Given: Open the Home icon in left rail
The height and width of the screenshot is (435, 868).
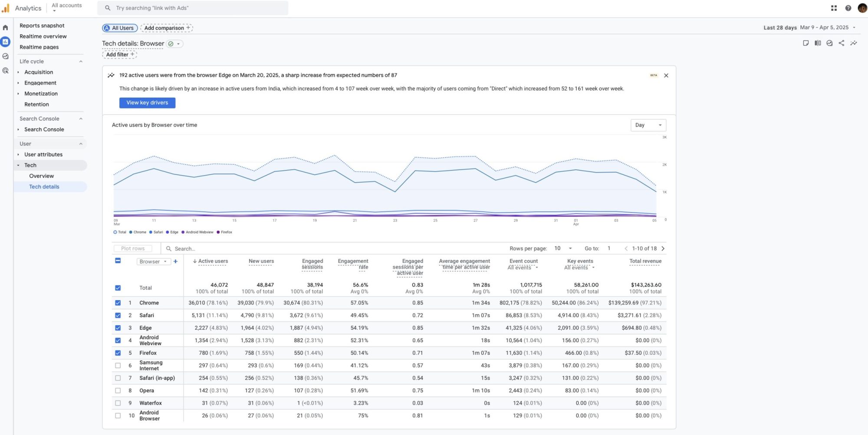Looking at the screenshot, I should click(x=6, y=28).
